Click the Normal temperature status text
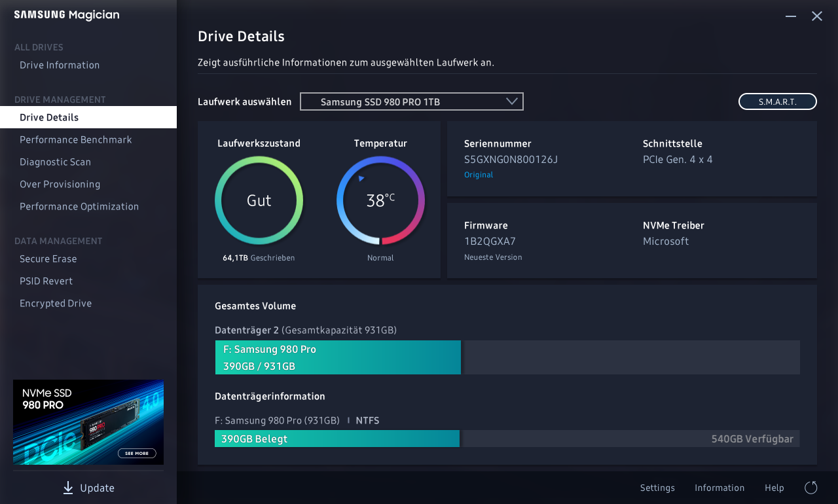838x504 pixels. click(x=380, y=258)
